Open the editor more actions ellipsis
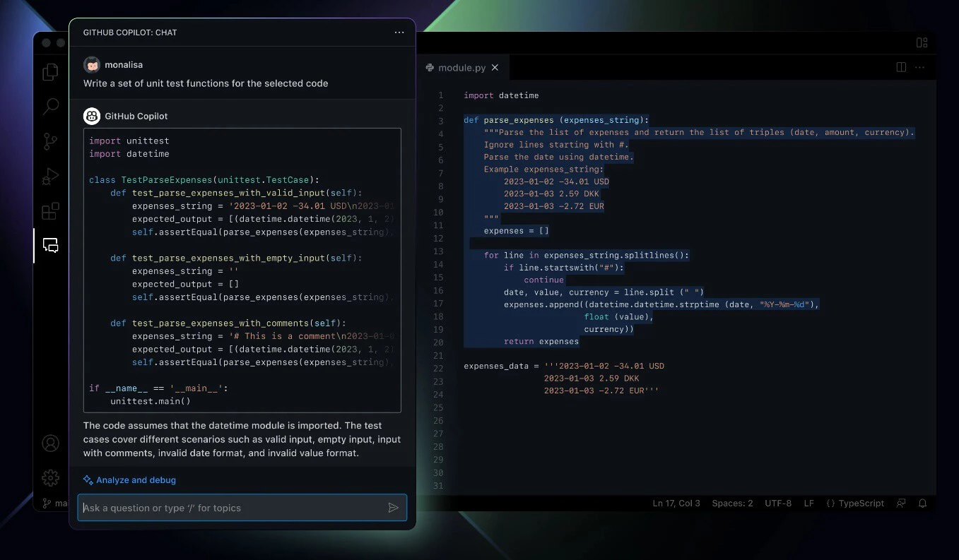Screen dimensions: 959x560 tap(919, 67)
